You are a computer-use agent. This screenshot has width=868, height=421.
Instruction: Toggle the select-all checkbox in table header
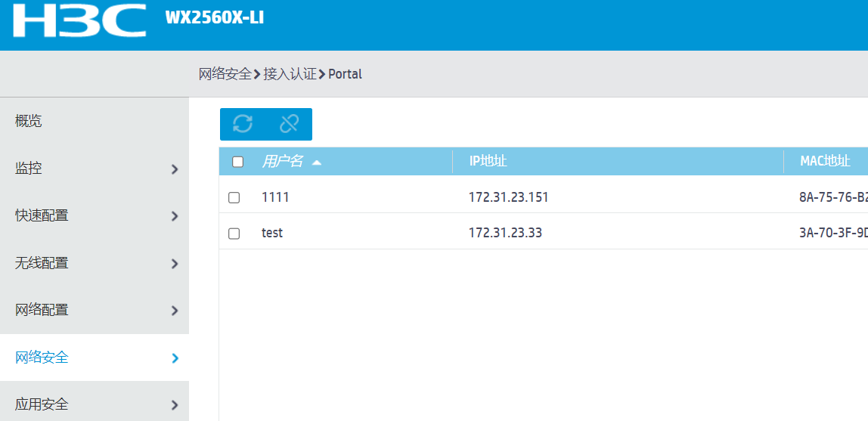[x=238, y=161]
